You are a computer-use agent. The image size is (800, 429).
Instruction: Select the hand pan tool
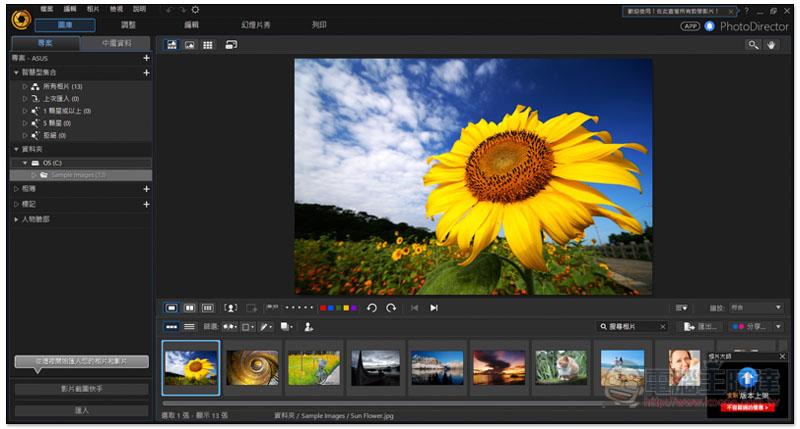pyautogui.click(x=771, y=45)
